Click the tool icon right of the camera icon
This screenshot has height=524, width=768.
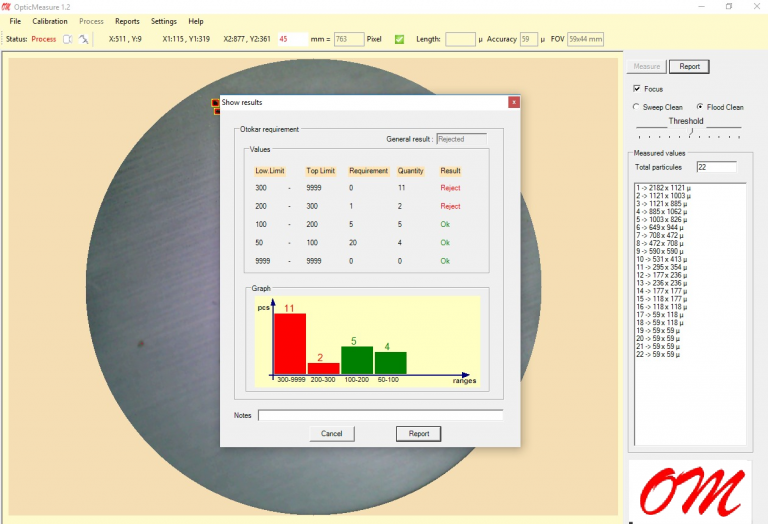pyautogui.click(x=84, y=39)
